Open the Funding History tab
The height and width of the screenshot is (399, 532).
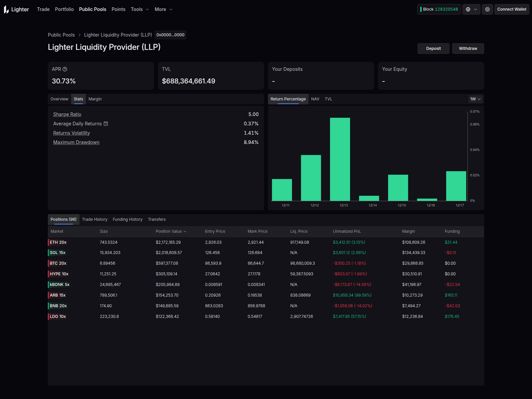tap(128, 219)
